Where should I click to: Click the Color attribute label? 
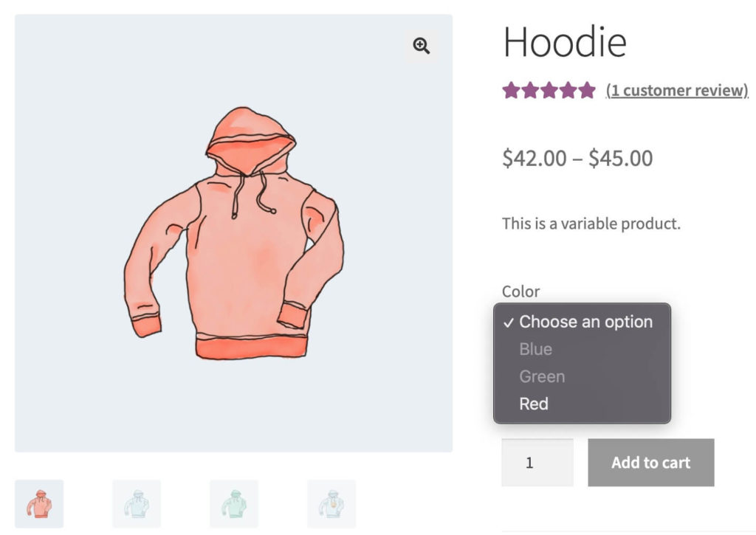pyautogui.click(x=520, y=291)
